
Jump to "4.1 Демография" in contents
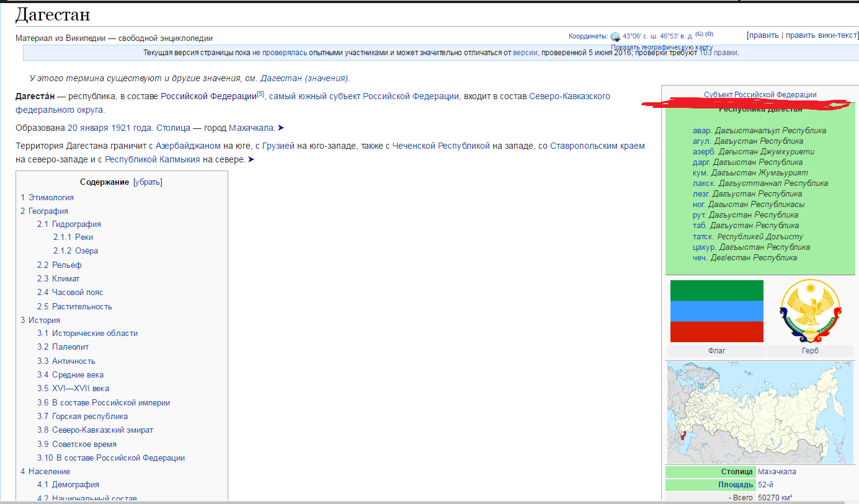click(x=68, y=485)
